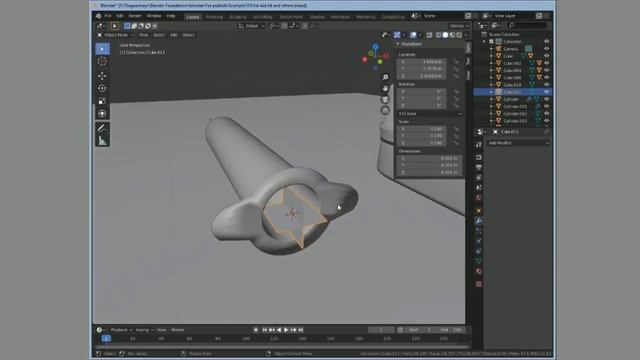Open the Object properties orange square tab

pyautogui.click(x=478, y=211)
